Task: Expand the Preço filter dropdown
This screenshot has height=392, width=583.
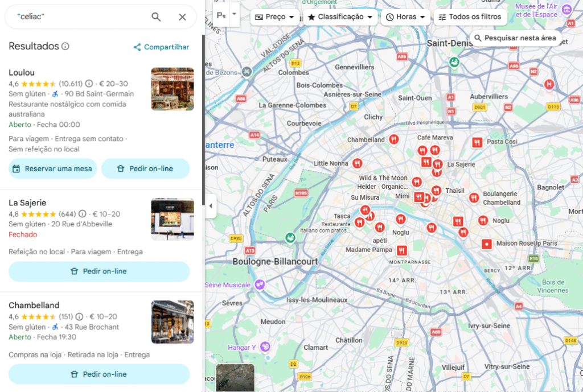Action: (275, 16)
